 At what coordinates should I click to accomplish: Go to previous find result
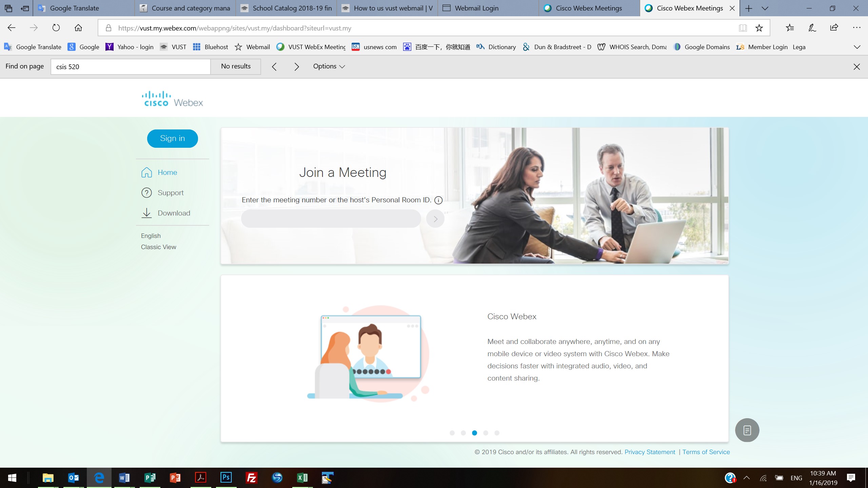(274, 67)
